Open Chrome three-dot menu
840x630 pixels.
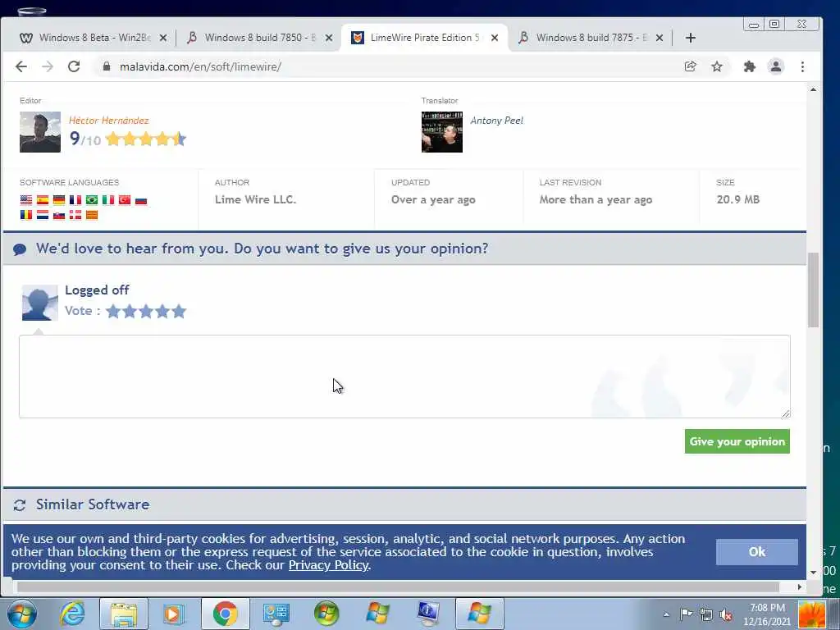click(802, 66)
